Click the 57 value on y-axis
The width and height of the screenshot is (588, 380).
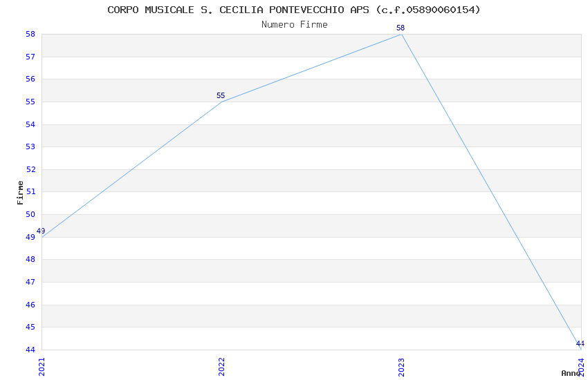[30, 57]
